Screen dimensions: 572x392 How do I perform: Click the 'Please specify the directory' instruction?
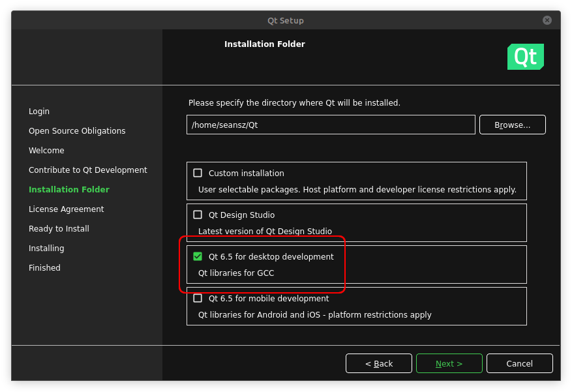click(294, 103)
